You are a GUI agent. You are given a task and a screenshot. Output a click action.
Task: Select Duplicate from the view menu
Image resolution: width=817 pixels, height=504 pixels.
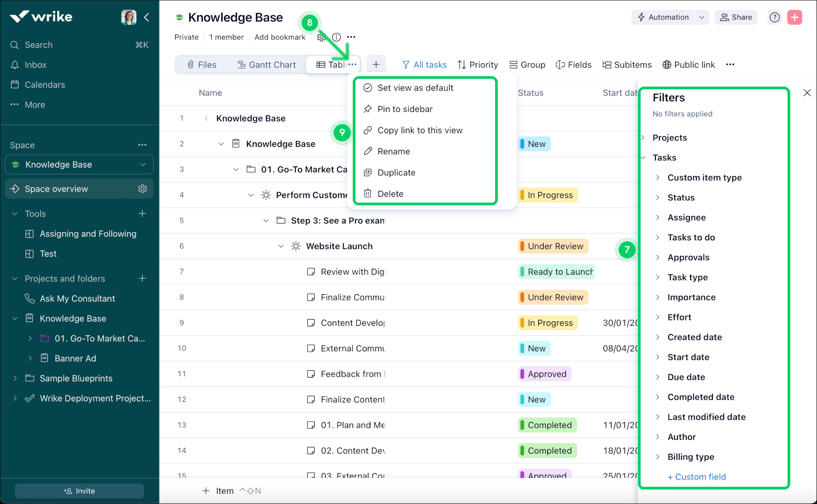point(396,172)
